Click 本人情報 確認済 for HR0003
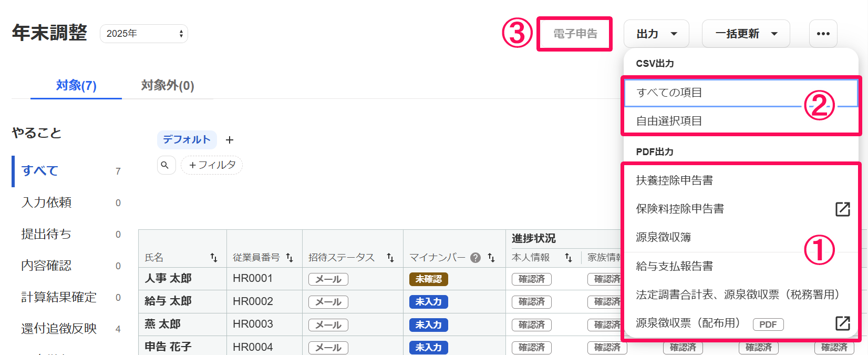This screenshot has width=868, height=355. click(532, 325)
